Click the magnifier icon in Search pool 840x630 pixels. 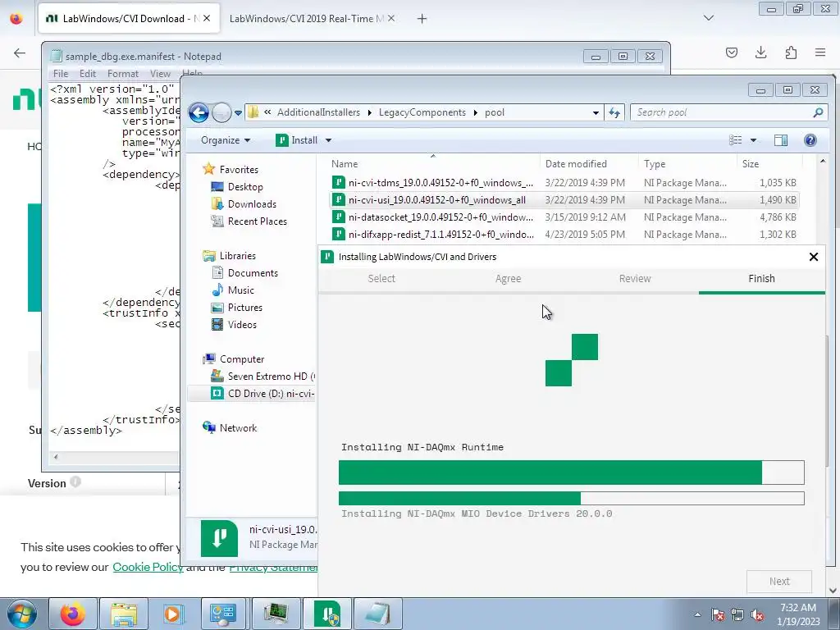pyautogui.click(x=818, y=112)
